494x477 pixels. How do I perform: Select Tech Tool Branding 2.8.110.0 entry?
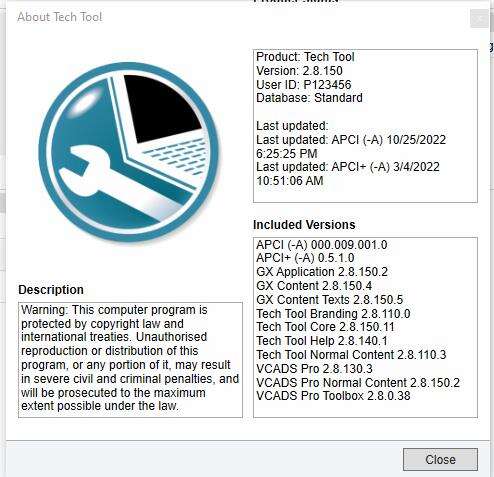333,314
